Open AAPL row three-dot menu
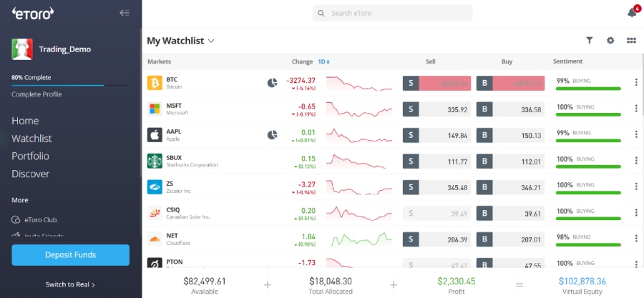The width and height of the screenshot is (644, 298). pos(635,135)
